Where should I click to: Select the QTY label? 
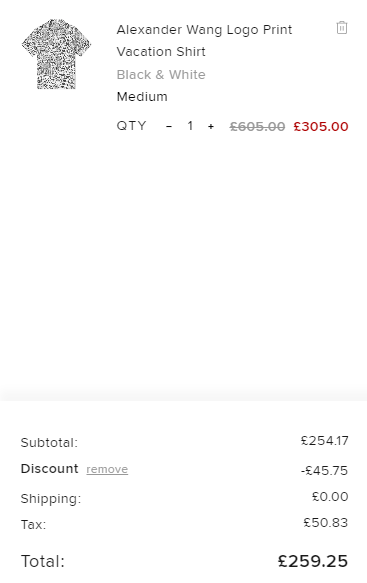pyautogui.click(x=131, y=126)
